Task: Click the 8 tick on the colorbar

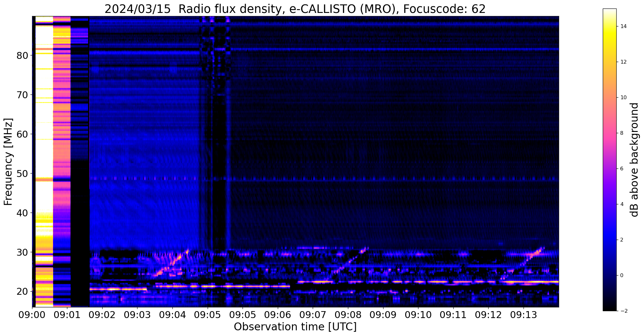Action: coord(621,133)
